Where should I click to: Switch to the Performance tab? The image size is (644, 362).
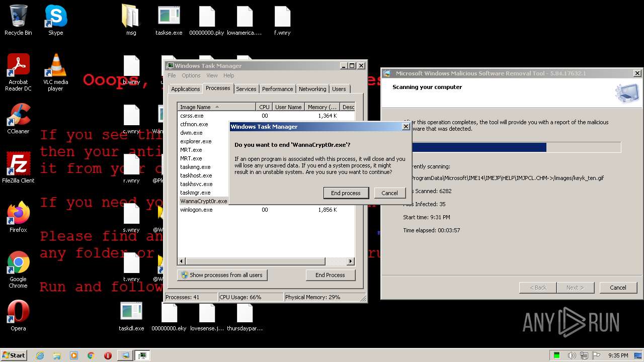[277, 89]
